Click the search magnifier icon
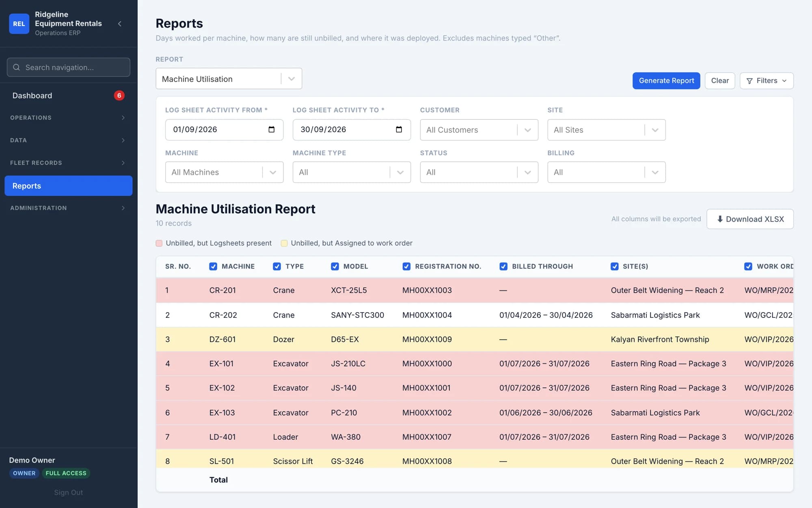 16,67
